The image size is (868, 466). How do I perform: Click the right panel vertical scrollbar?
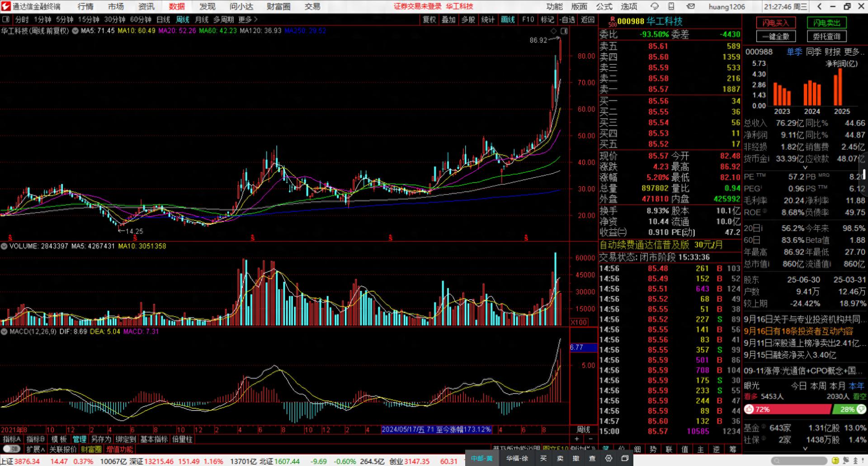864,174
